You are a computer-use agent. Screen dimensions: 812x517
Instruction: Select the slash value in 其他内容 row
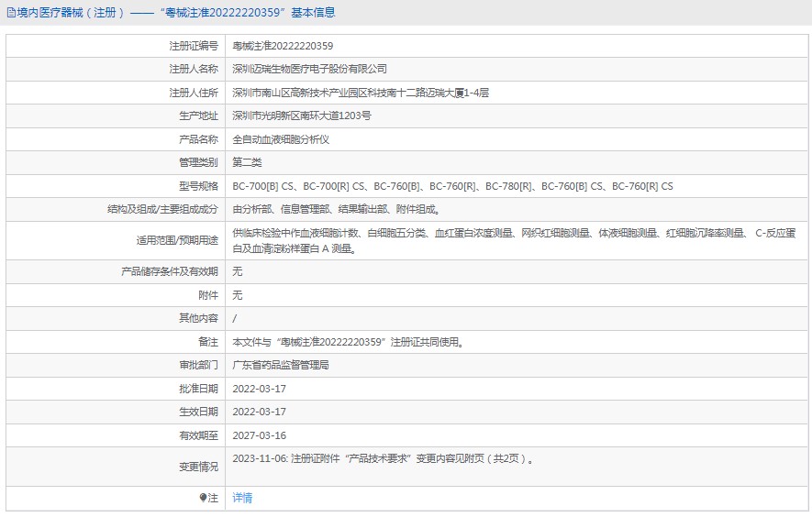235,318
